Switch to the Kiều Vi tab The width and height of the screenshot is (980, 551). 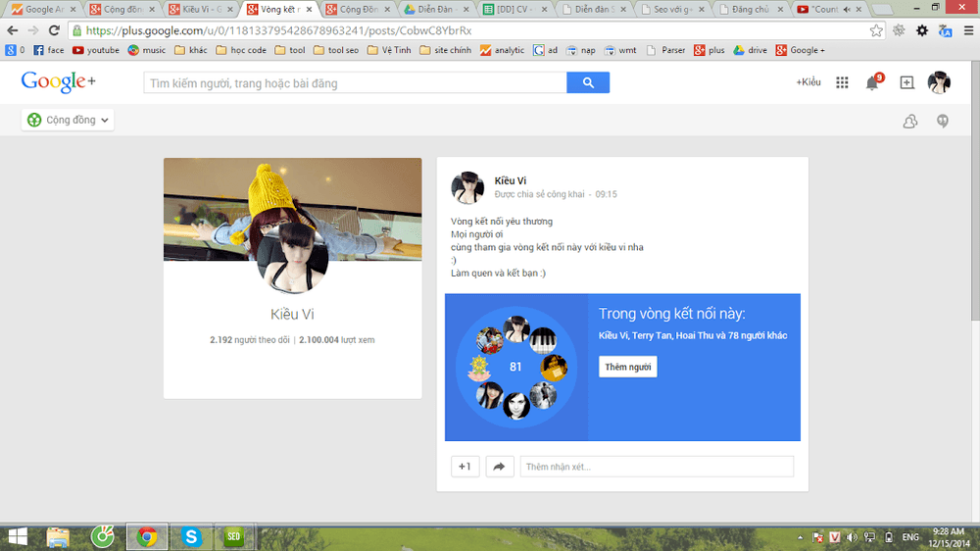pyautogui.click(x=201, y=10)
